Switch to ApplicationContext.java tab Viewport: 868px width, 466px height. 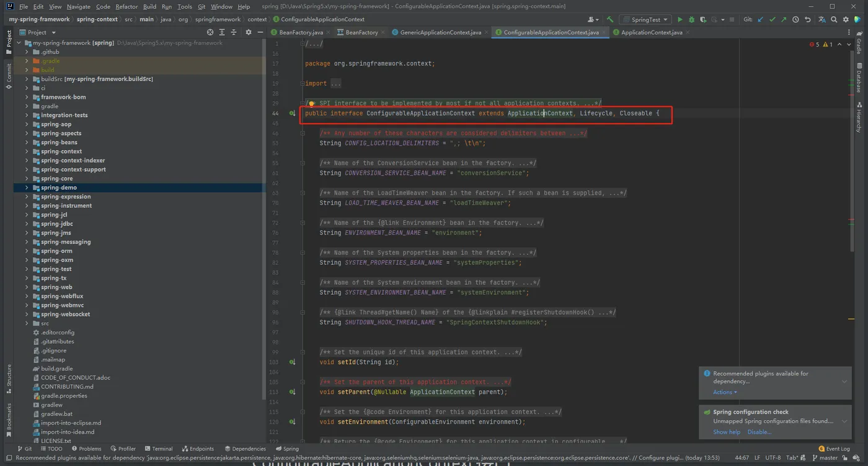point(651,32)
